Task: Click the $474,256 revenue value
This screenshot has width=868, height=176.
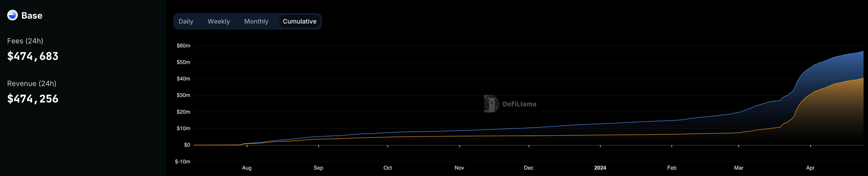Action: point(33,99)
